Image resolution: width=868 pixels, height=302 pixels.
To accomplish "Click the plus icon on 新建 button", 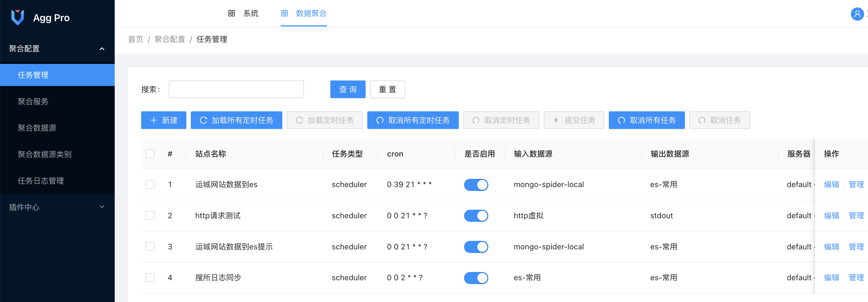I will click(x=154, y=120).
